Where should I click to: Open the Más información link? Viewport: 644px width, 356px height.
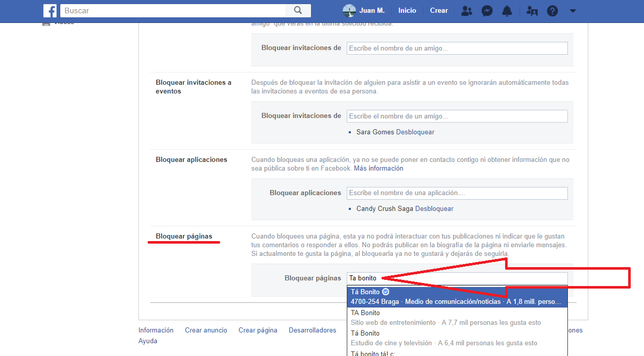coord(378,168)
